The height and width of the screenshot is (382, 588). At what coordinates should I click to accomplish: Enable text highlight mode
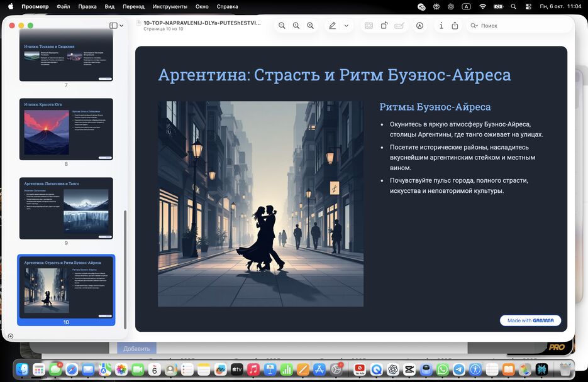tap(332, 25)
